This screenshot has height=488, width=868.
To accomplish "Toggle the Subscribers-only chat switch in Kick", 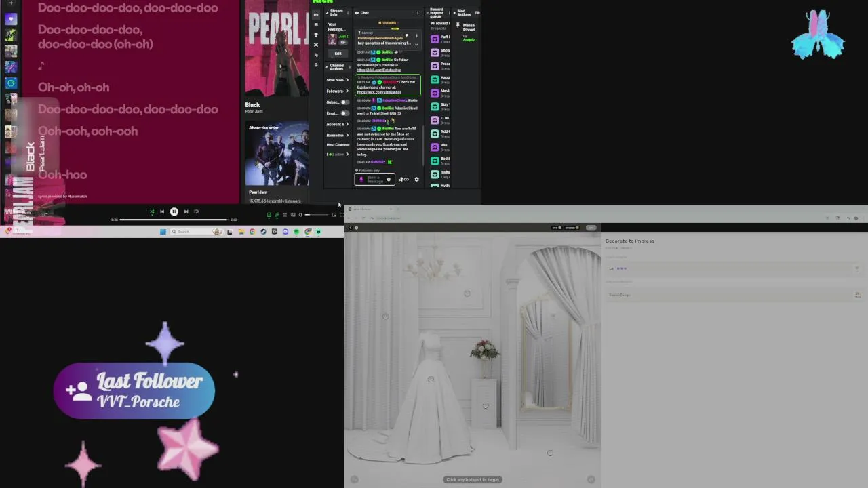I will [x=344, y=102].
